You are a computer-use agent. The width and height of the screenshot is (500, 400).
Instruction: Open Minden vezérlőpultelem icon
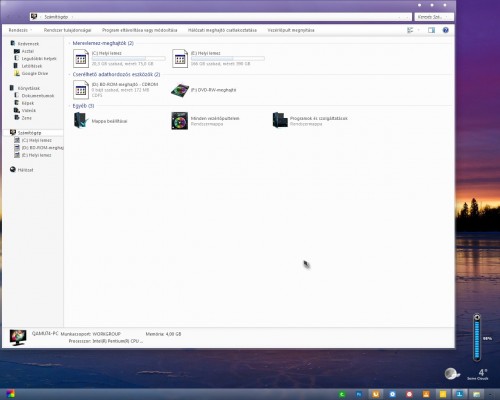click(x=180, y=121)
